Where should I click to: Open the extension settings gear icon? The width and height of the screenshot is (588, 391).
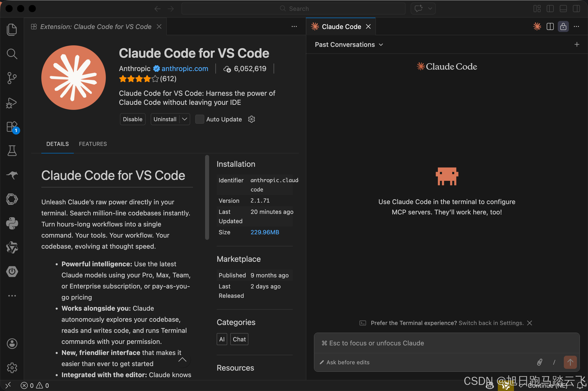pyautogui.click(x=251, y=119)
